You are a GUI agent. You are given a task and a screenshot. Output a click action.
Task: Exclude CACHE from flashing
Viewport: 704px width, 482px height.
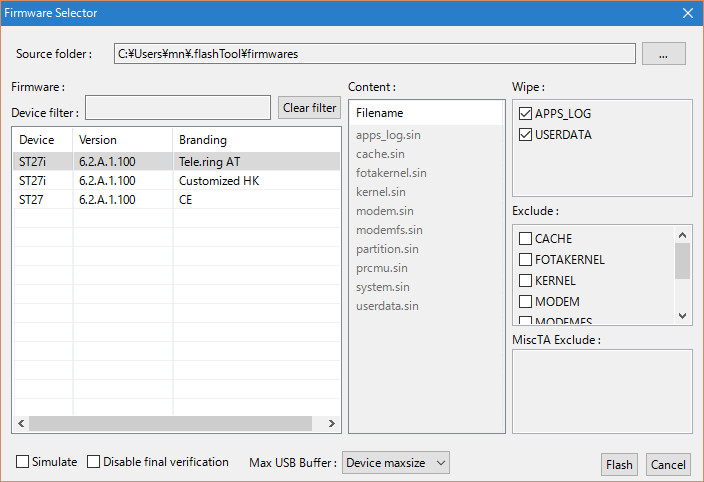point(526,239)
